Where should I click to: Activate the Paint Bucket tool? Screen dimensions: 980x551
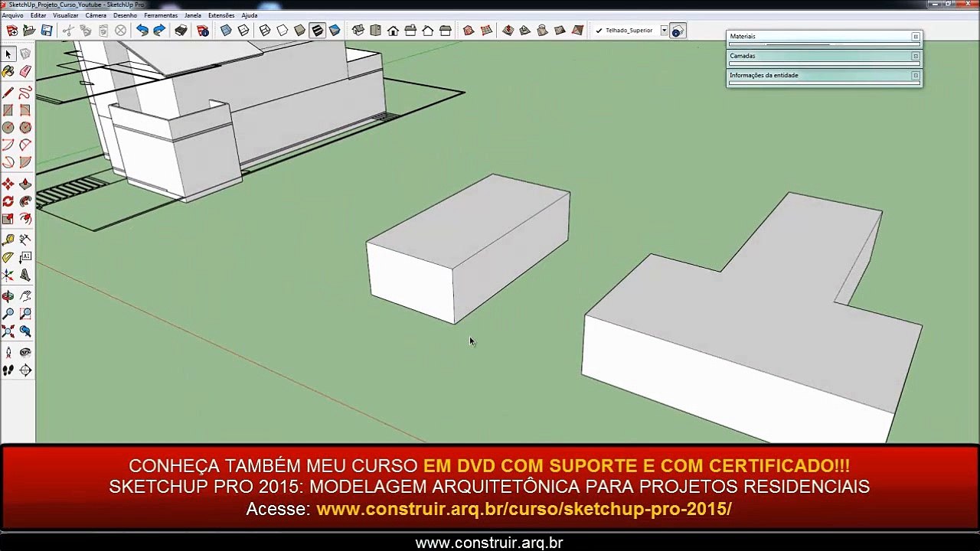(8, 71)
